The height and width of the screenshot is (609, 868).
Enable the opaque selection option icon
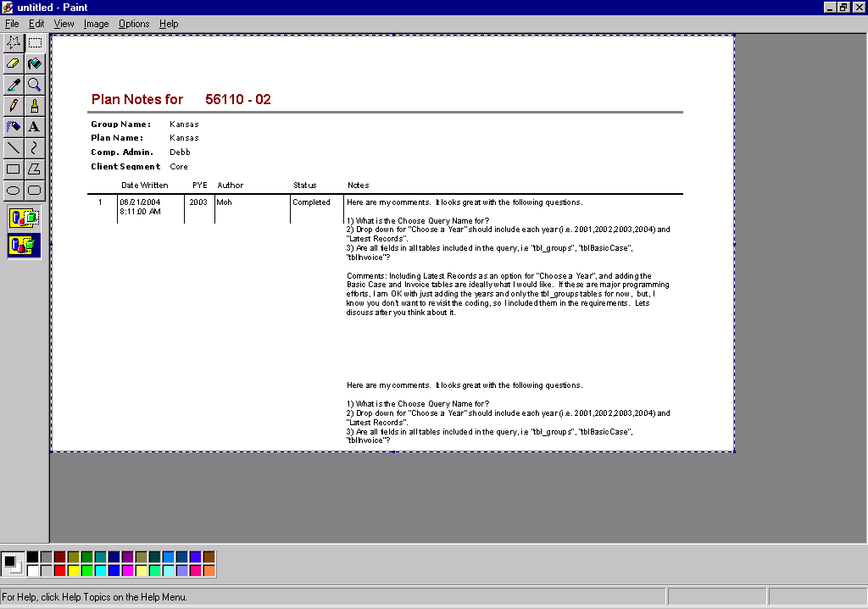(x=24, y=218)
